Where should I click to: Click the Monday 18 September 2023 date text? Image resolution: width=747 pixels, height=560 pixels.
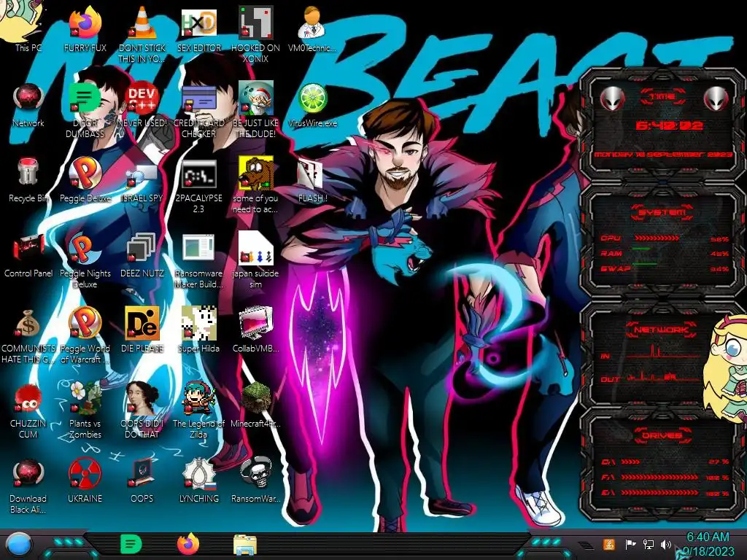662,155
